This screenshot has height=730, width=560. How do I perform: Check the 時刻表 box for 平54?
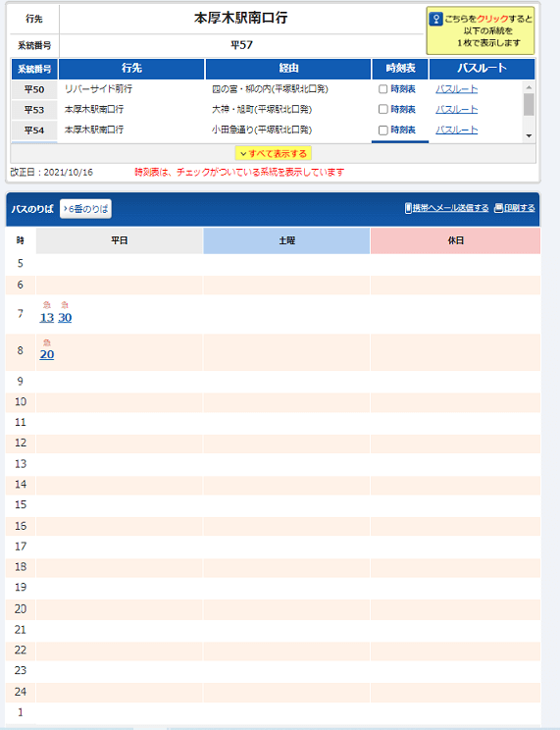[x=383, y=130]
